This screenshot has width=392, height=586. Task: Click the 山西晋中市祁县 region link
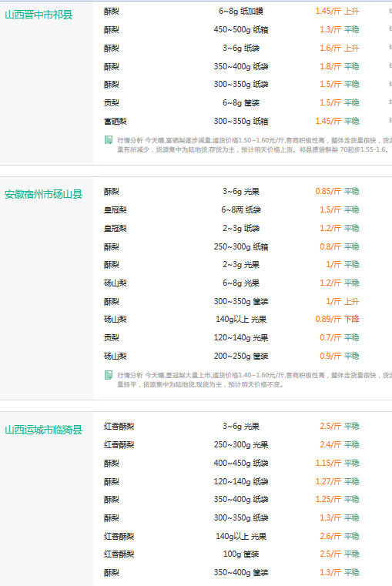coord(39,15)
